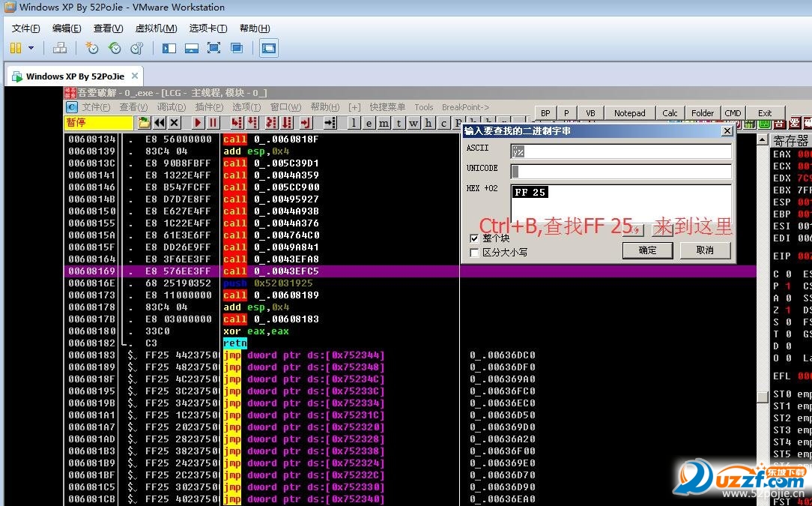Click debugger Step Over icon
Viewport: 812px width, 506px height.
pyautogui.click(x=252, y=123)
